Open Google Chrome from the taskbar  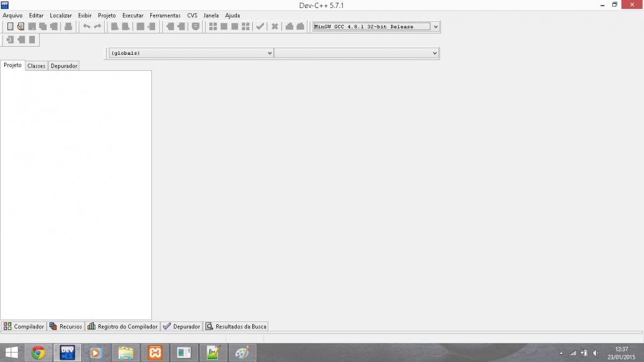pyautogui.click(x=38, y=353)
